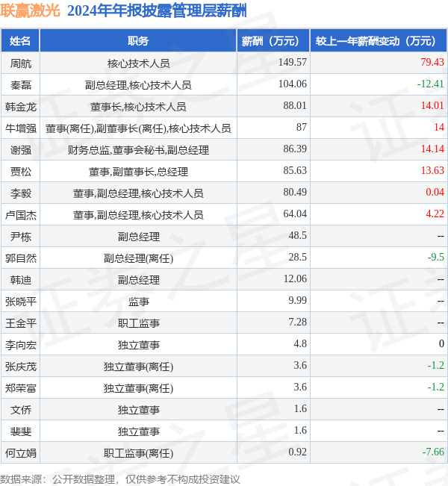Click position 副总经理,核心技术人员 for 秦磊
The width and height of the screenshot is (448, 486).
pos(138,85)
